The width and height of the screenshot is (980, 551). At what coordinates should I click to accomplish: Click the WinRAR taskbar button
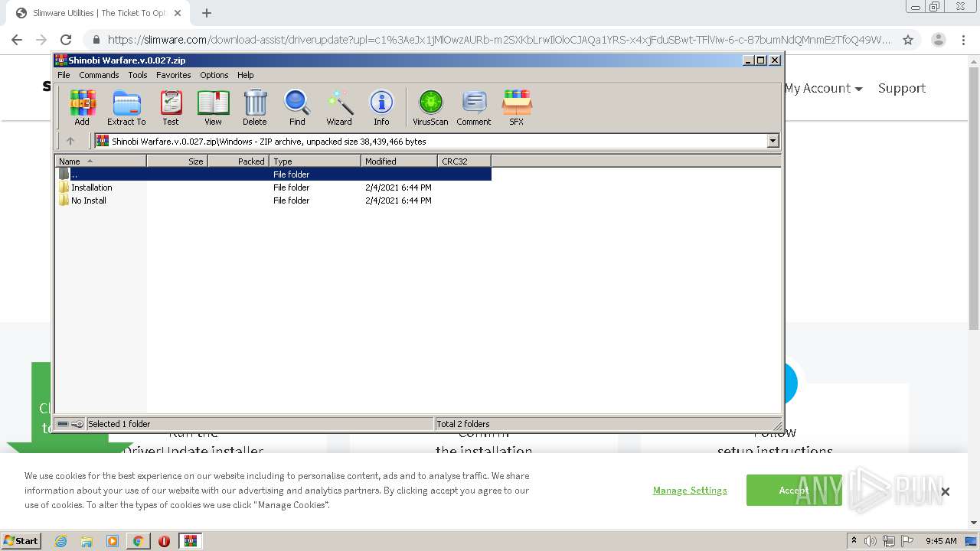click(191, 541)
